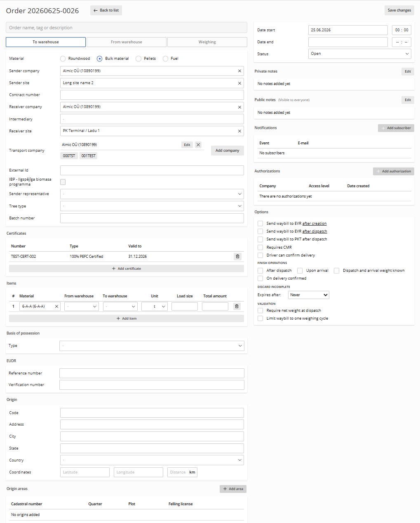Focus the Date start field
Screen dimensions: 420x523
[x=348, y=30]
